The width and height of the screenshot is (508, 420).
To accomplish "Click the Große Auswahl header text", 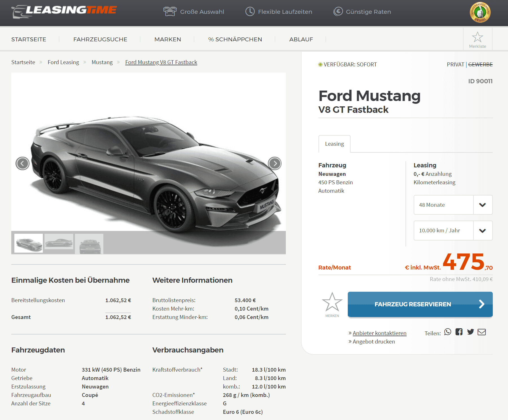I will pos(202,12).
